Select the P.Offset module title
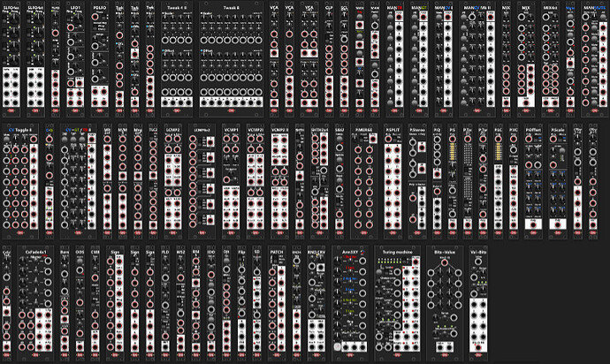This screenshot has width=610, height=364. coord(533,130)
